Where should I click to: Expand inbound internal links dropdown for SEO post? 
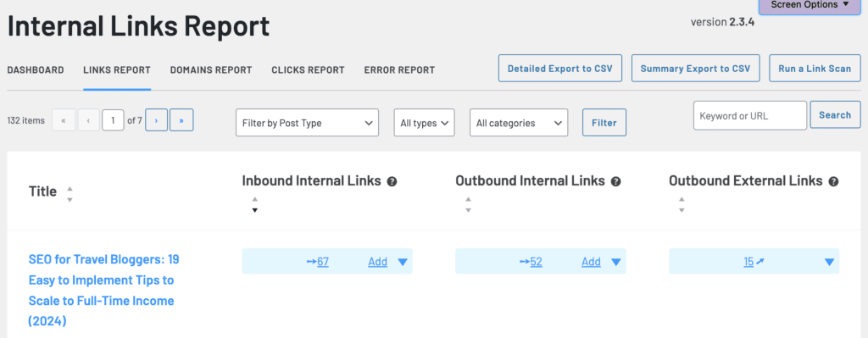tap(403, 263)
